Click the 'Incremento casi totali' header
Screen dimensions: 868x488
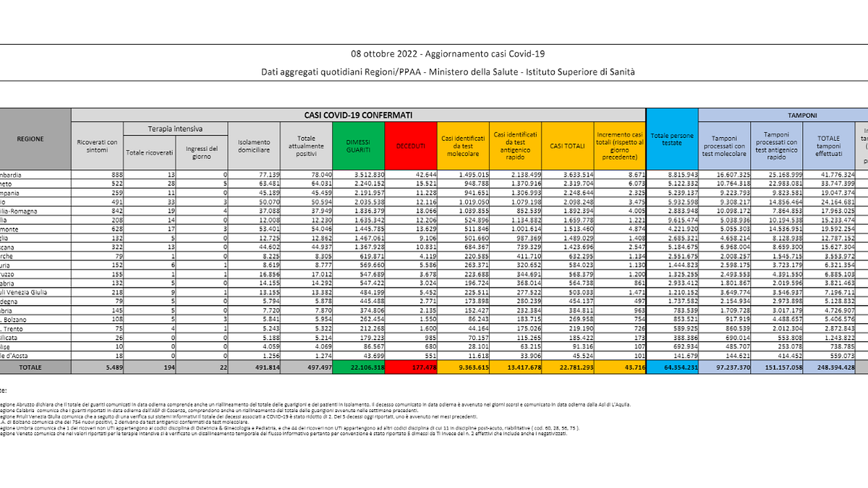(x=618, y=146)
